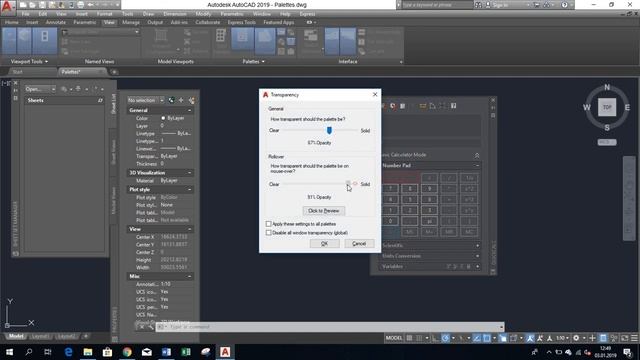Click Workspace Switching gear in status bar

576,338
